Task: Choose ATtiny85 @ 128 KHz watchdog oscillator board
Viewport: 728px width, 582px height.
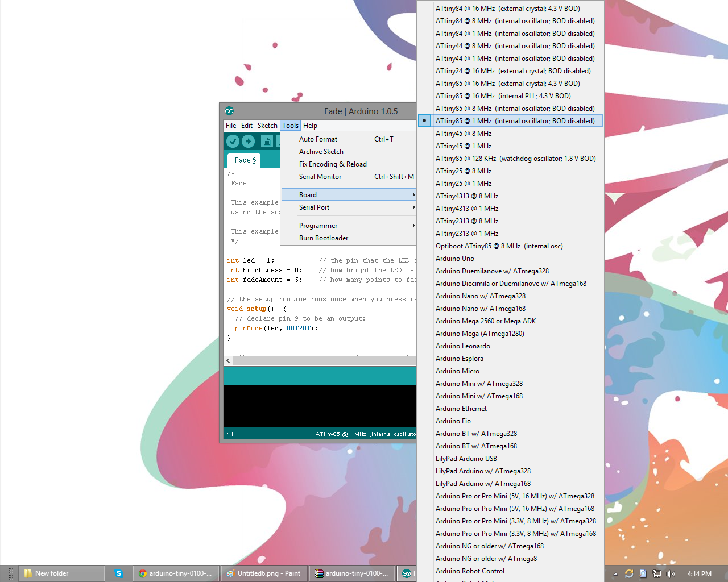Action: (x=510, y=159)
